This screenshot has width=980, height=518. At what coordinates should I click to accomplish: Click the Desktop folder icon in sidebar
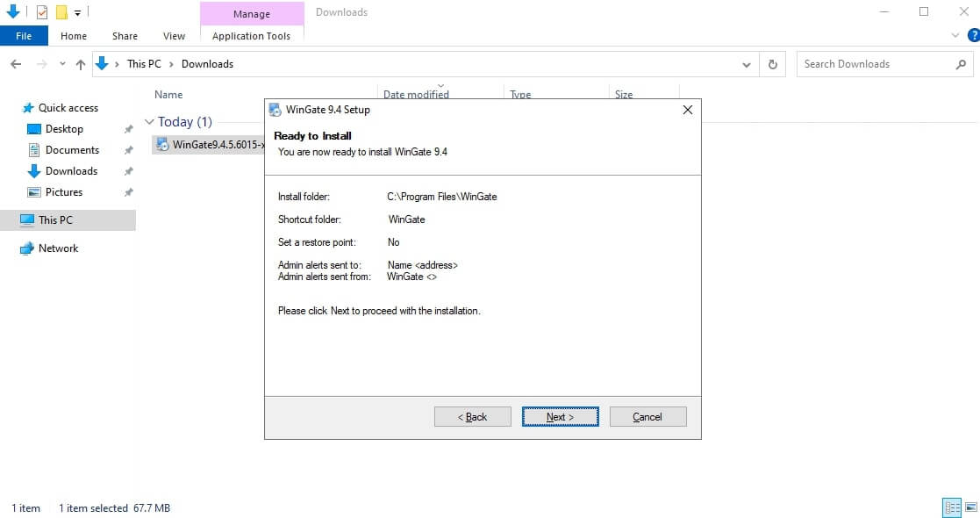[x=33, y=129]
